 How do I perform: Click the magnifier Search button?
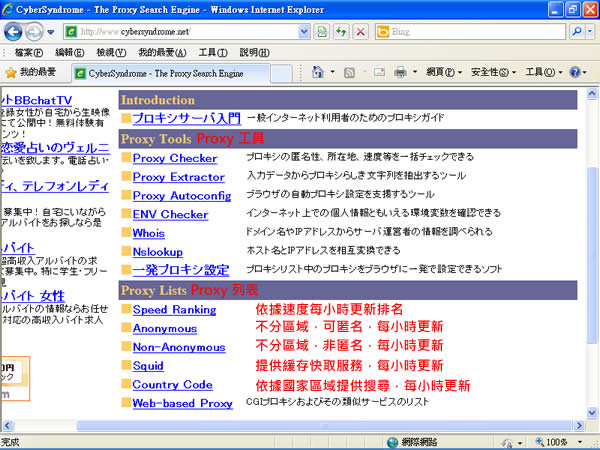click(x=577, y=32)
